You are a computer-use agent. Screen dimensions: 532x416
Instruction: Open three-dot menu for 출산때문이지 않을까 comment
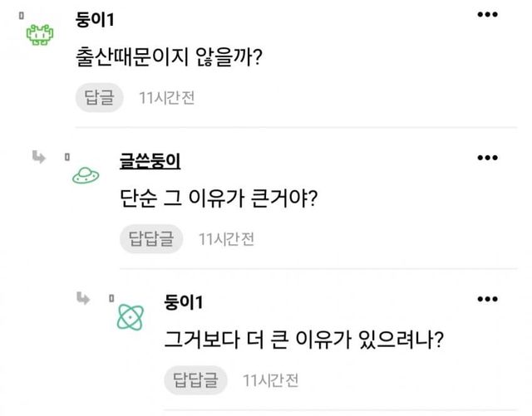coord(488,15)
